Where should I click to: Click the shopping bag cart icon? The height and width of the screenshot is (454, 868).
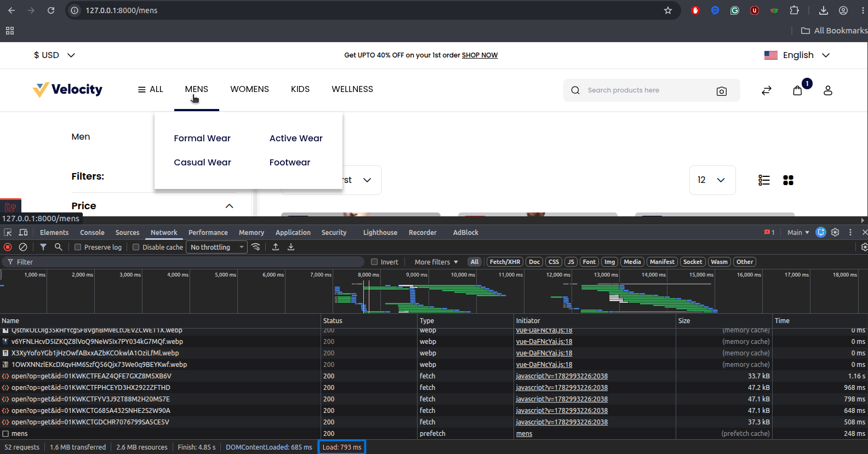[797, 90]
